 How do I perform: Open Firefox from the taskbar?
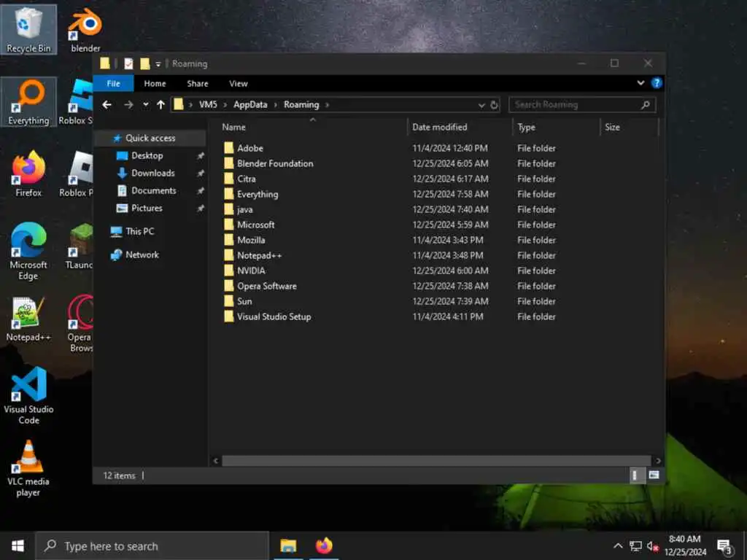click(324, 545)
